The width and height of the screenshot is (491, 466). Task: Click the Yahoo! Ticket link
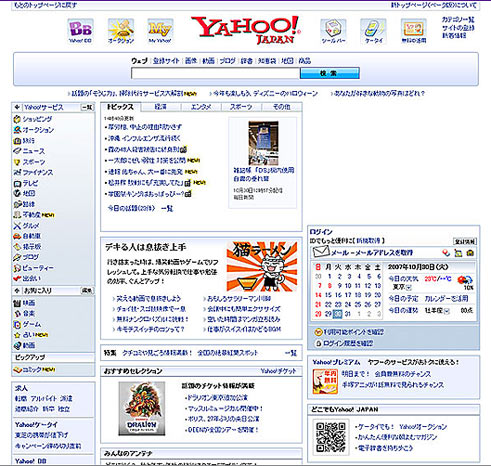click(x=278, y=371)
